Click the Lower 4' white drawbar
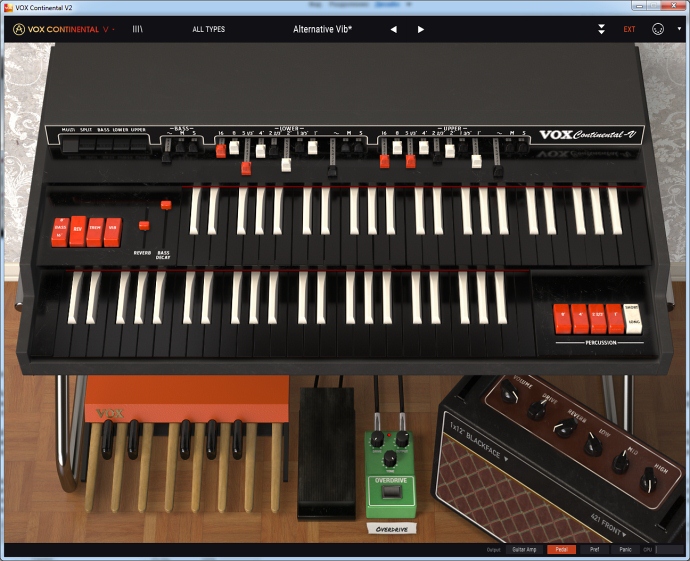Image resolution: width=690 pixels, height=561 pixels. [x=261, y=151]
